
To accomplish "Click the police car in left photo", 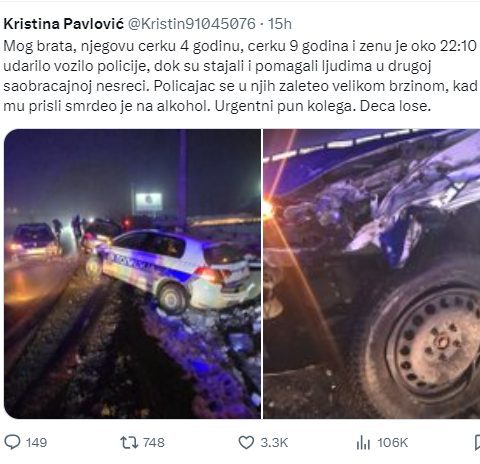I will click(173, 270).
